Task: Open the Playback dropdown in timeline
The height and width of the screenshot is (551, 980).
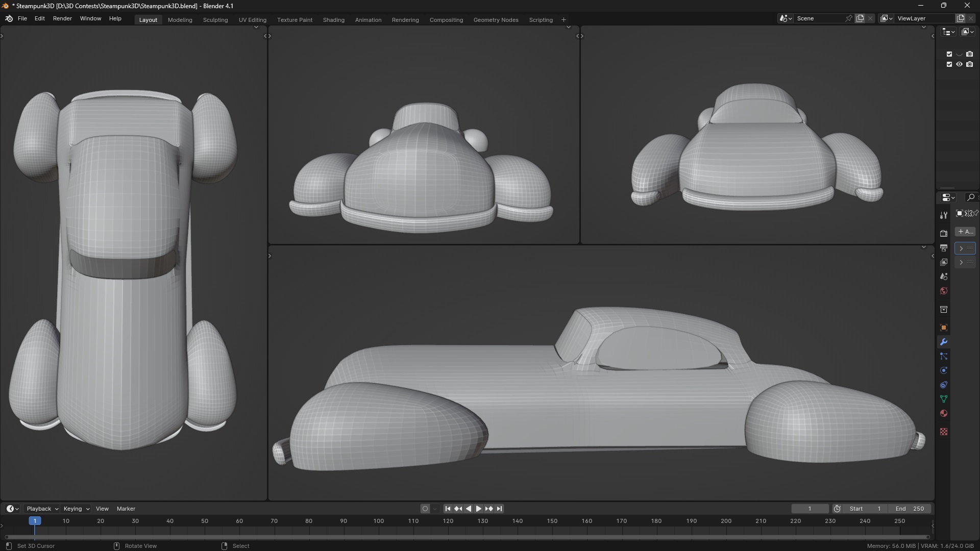Action: coord(42,509)
